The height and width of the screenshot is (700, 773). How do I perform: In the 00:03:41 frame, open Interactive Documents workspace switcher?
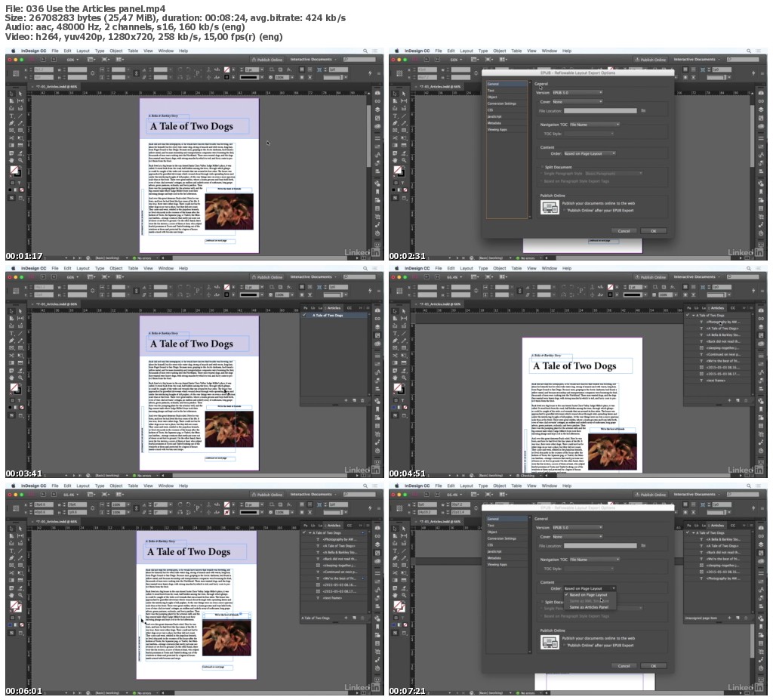point(313,276)
